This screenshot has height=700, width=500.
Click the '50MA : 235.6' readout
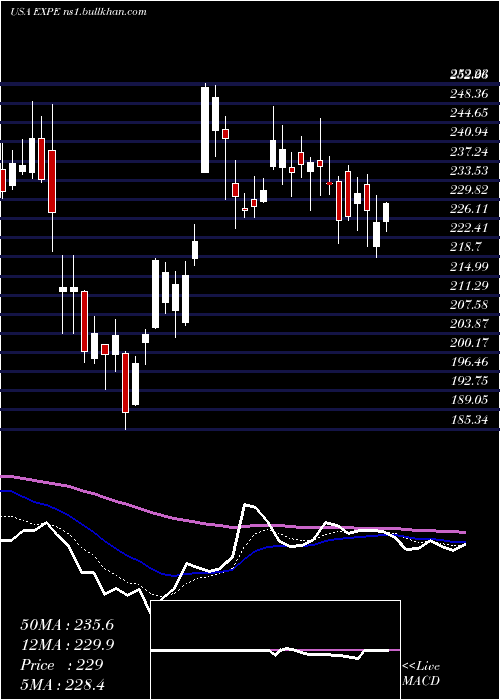[x=67, y=625]
